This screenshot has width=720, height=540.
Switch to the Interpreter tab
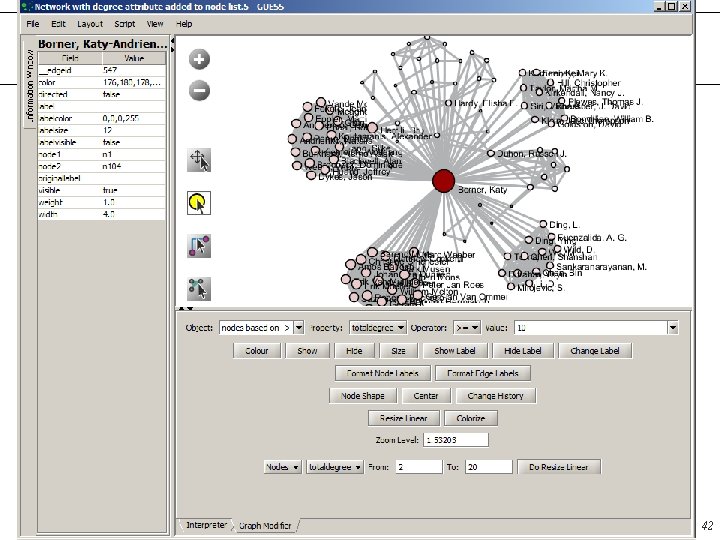point(206,525)
